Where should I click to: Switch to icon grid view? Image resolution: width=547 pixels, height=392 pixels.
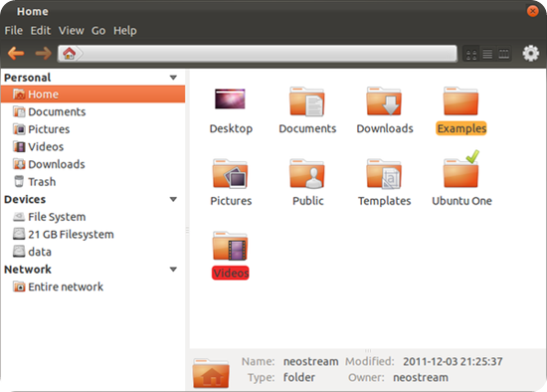[471, 54]
